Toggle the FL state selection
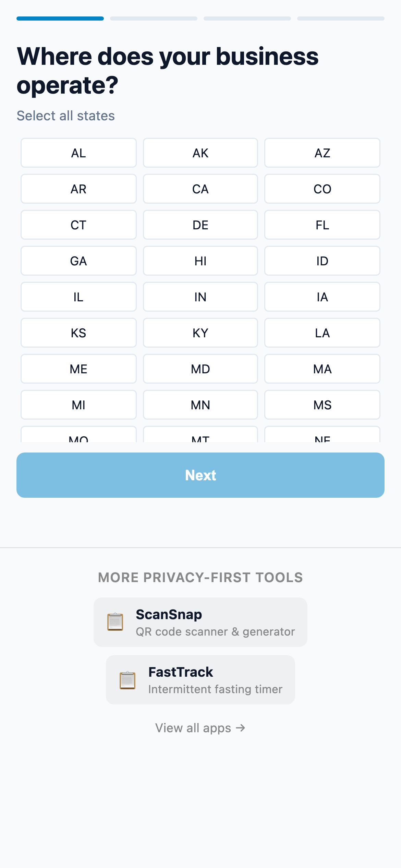Screen dimensions: 401x868 pos(322,225)
